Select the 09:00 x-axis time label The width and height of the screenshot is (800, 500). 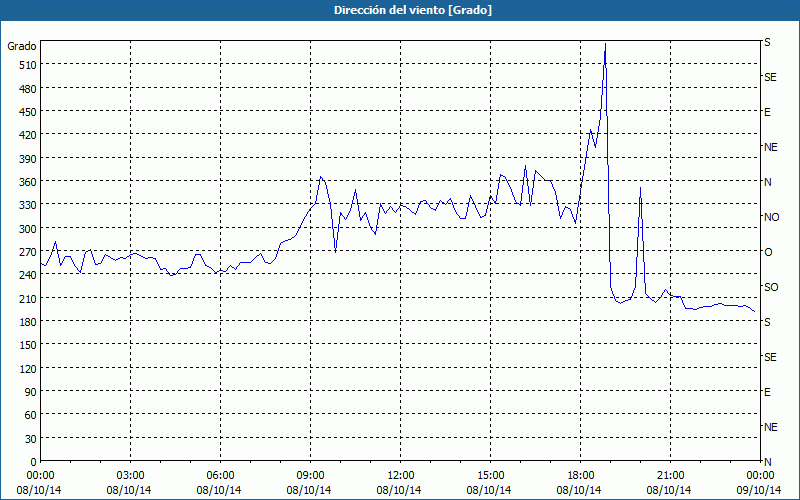[310, 476]
